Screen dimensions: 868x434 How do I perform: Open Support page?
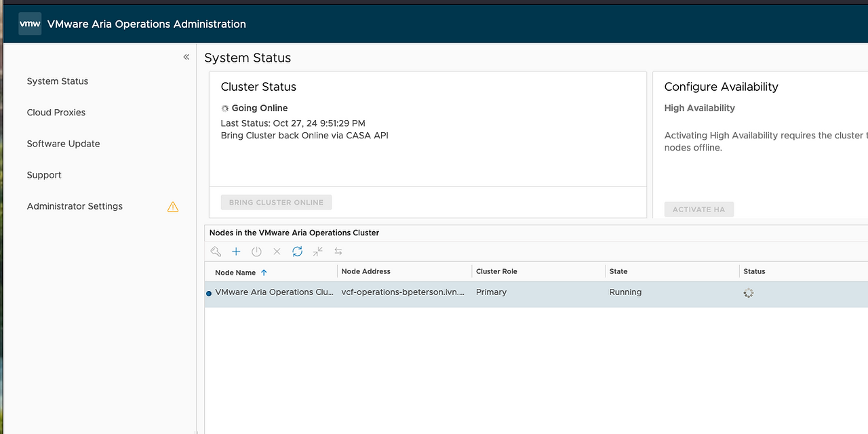pos(44,175)
